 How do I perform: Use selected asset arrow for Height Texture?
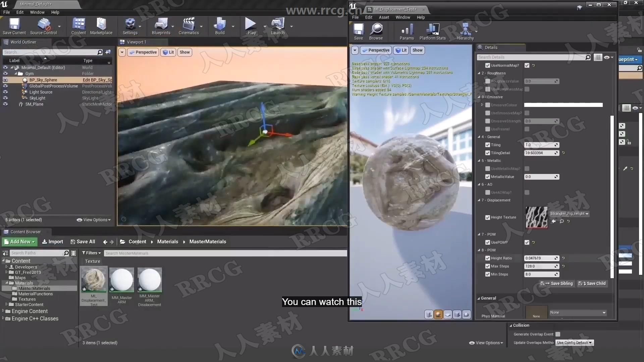click(x=553, y=221)
